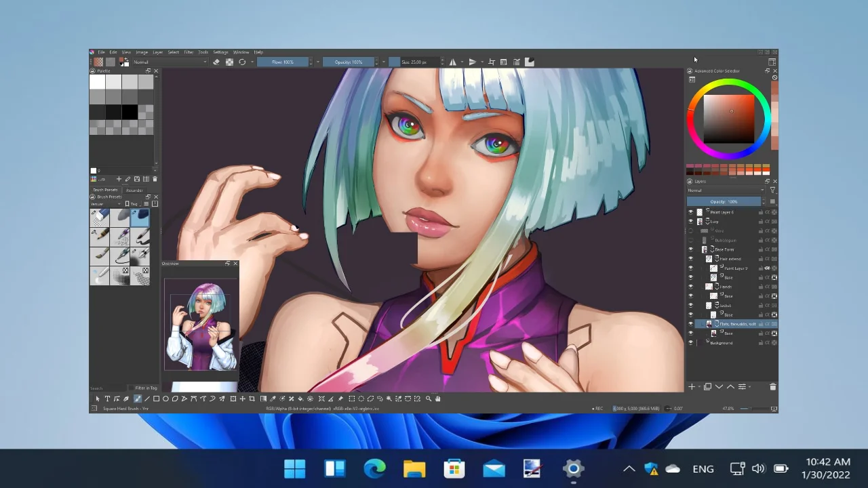Delete color from palette trash icon
The image size is (868, 488).
click(155, 179)
